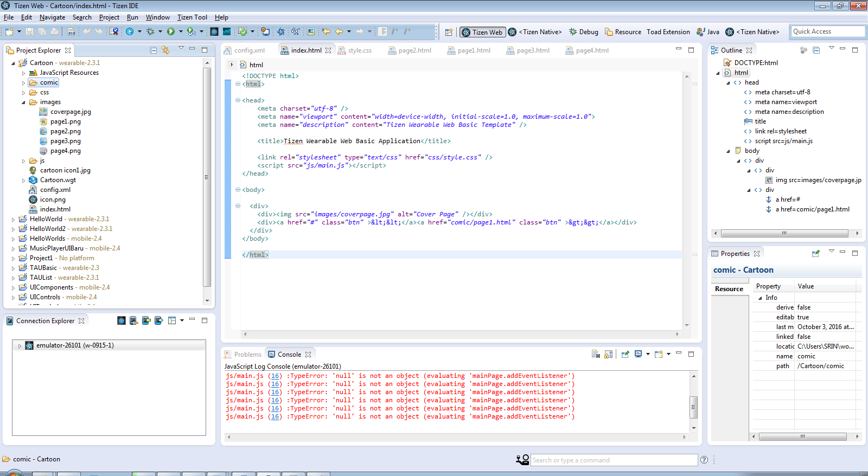Open the Emulator Manager toolbar icon
This screenshot has height=476, width=868.
point(214,31)
